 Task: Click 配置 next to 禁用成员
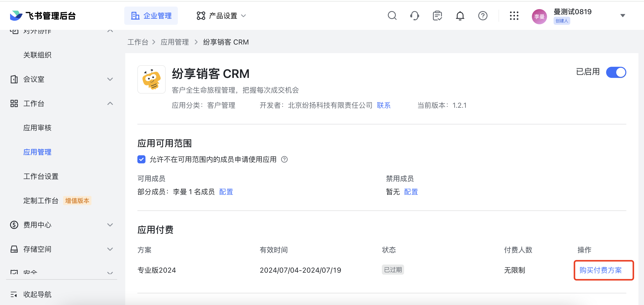pos(411,192)
